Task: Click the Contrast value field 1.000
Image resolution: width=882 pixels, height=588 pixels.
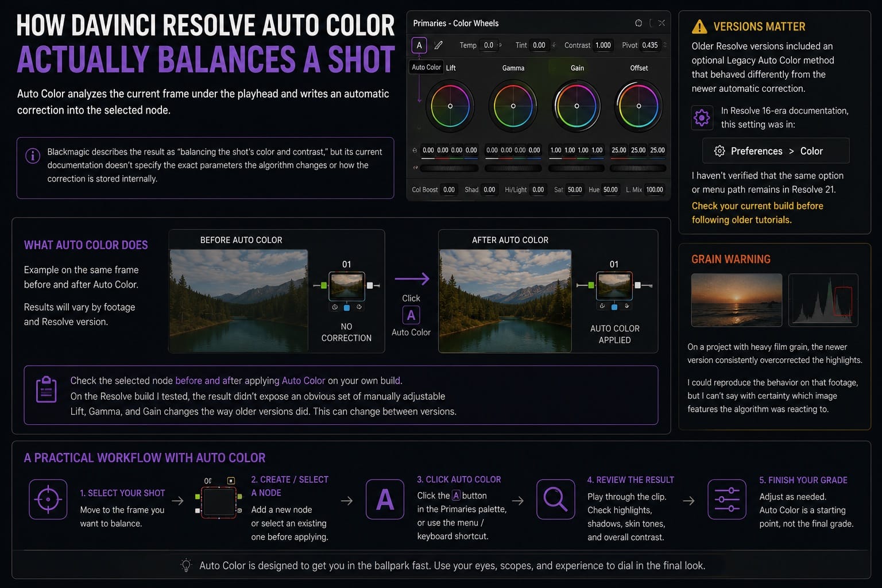Action: pos(603,45)
